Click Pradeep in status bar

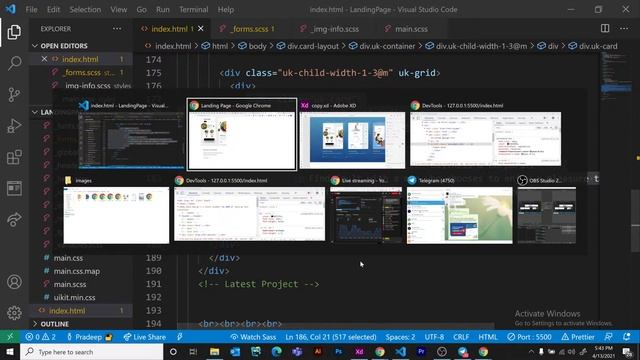coord(89,337)
